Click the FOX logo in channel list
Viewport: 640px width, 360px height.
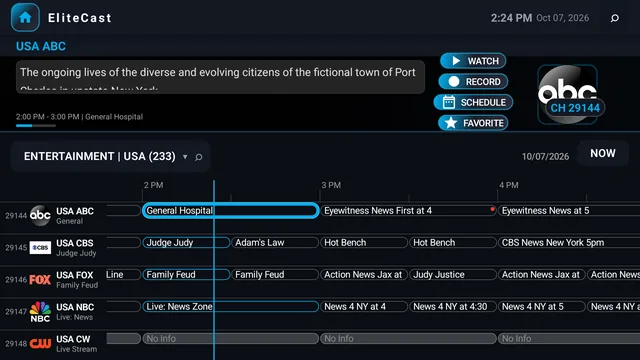click(40, 280)
